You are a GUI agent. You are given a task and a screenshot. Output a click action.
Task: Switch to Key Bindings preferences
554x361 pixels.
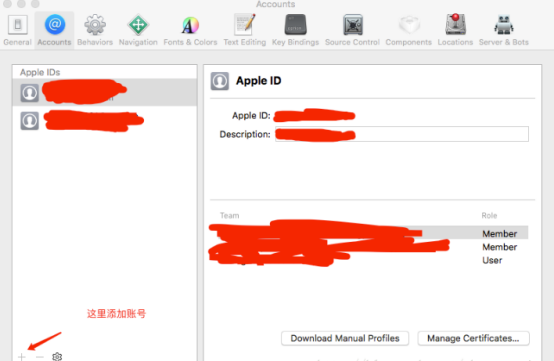pos(295,30)
